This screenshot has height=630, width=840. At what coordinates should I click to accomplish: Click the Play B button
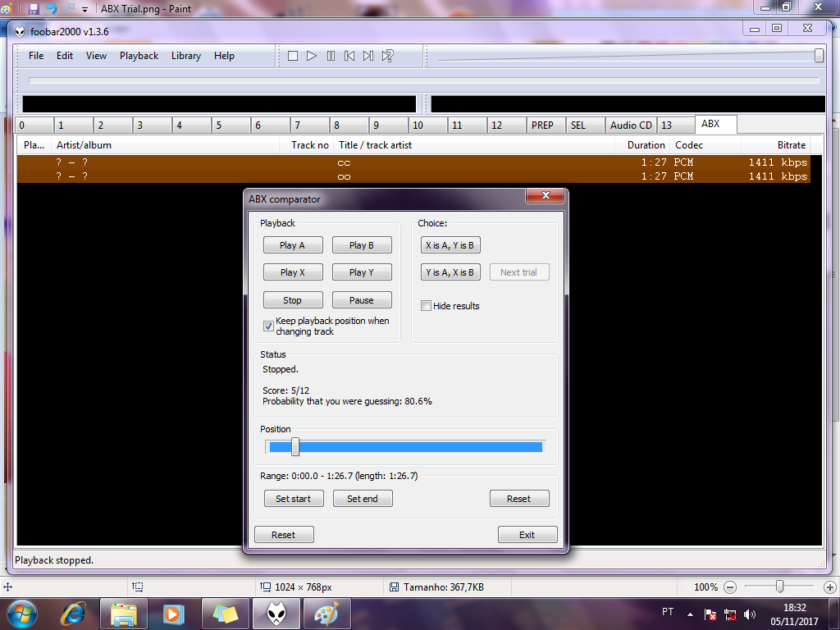click(x=362, y=245)
